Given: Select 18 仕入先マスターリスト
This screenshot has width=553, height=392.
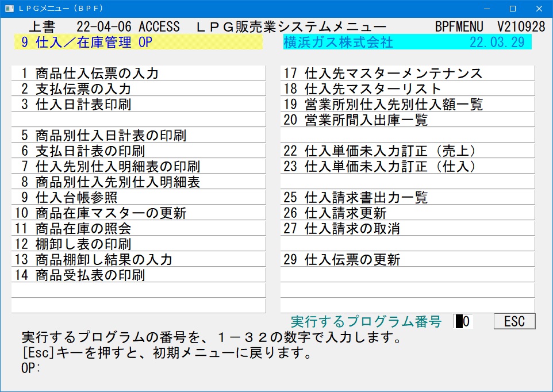Looking at the screenshot, I should pos(408,89).
